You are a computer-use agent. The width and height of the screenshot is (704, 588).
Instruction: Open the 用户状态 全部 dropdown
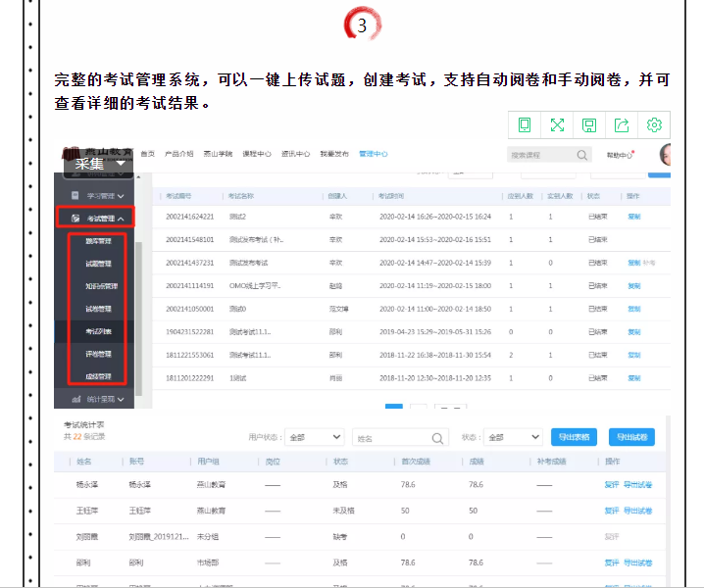click(x=315, y=437)
